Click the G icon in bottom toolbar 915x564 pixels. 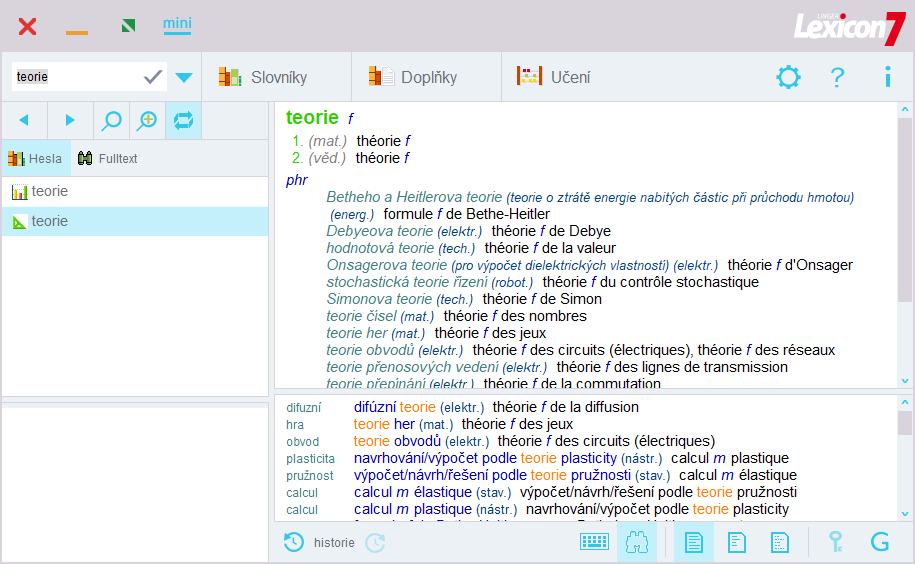click(880, 542)
